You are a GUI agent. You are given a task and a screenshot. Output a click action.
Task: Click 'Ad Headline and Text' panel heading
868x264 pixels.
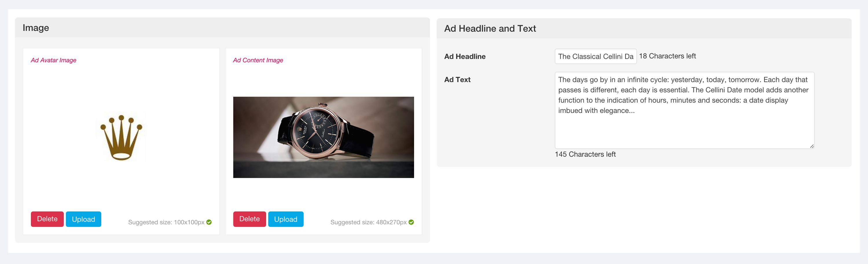point(490,29)
